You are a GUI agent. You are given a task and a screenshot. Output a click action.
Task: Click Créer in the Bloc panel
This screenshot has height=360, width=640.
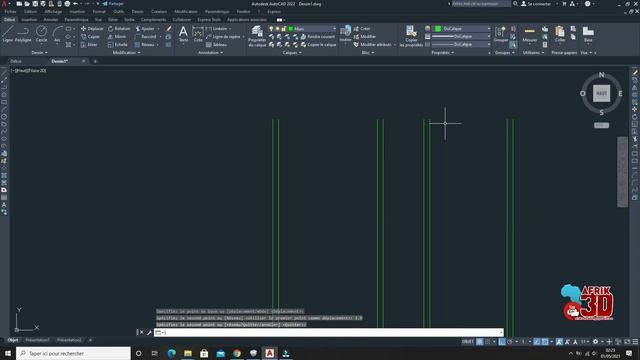click(362, 29)
